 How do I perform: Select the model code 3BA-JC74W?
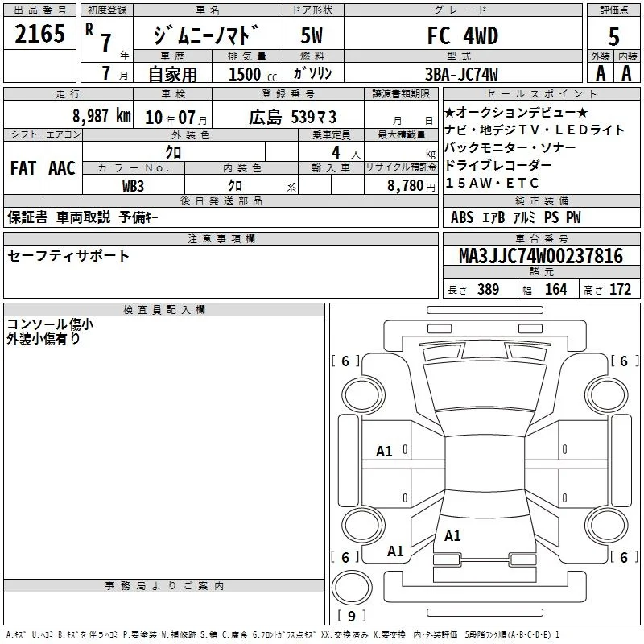pyautogui.click(x=463, y=74)
